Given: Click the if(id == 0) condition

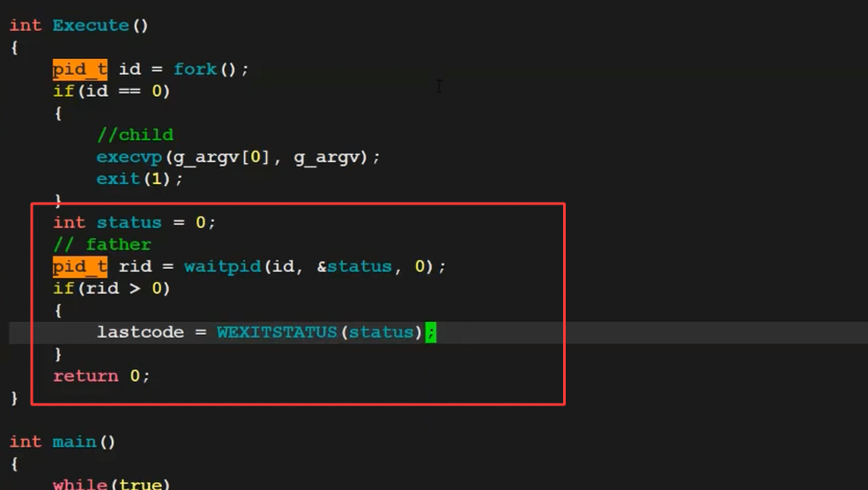Looking at the screenshot, I should 111,91.
